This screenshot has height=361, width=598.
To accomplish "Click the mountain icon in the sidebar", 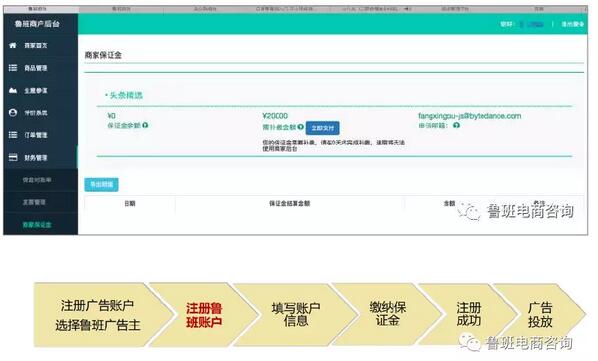I will [x=13, y=90].
